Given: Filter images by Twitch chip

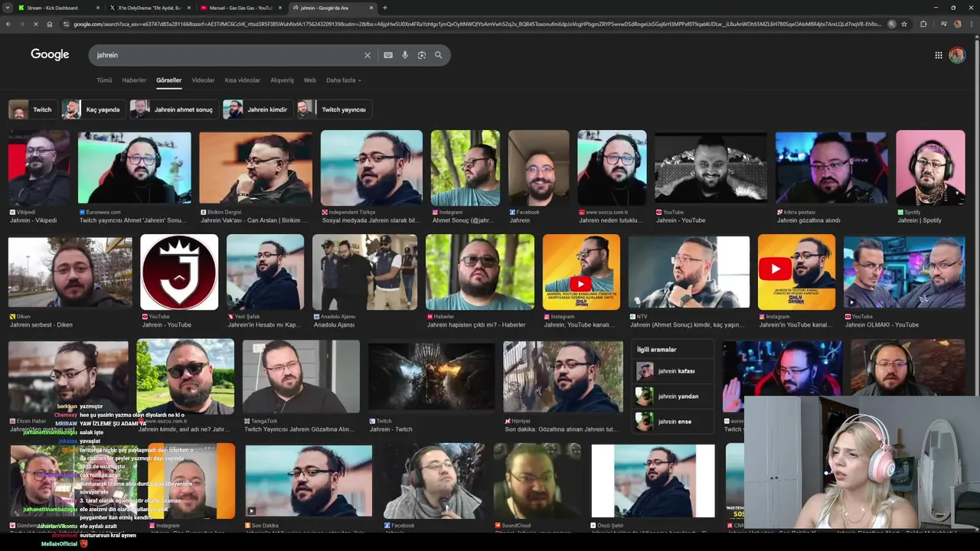Looking at the screenshot, I should pyautogui.click(x=32, y=109).
